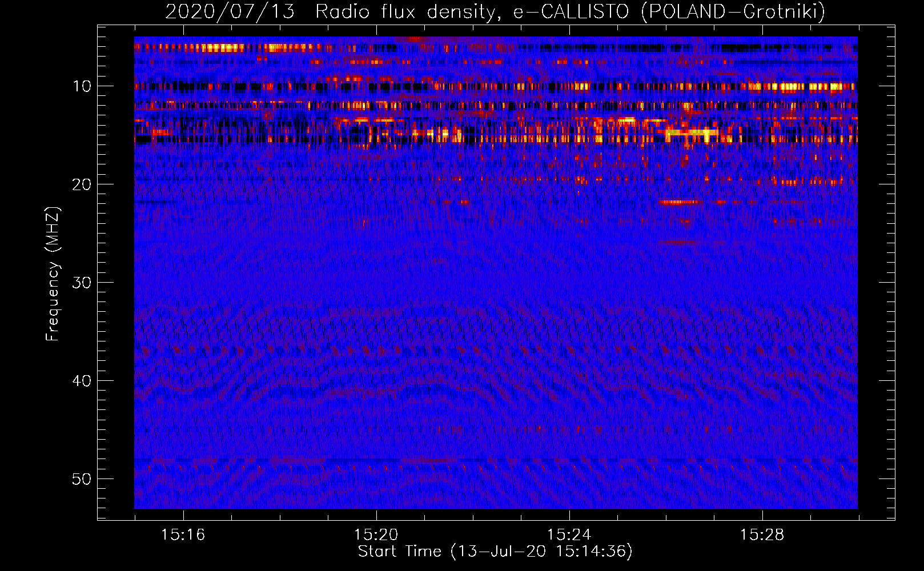924x571 pixels.
Task: Click the 50 MHz frequency tick label
Action: 82,478
